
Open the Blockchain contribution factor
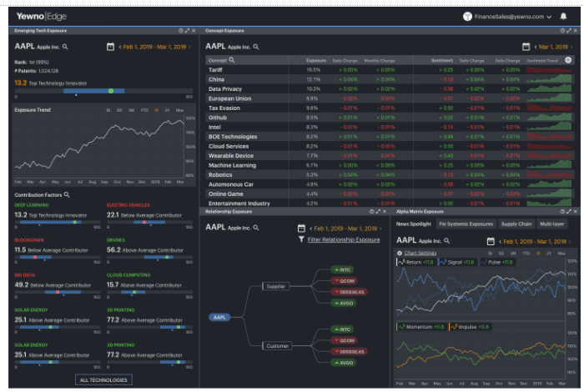(28, 240)
